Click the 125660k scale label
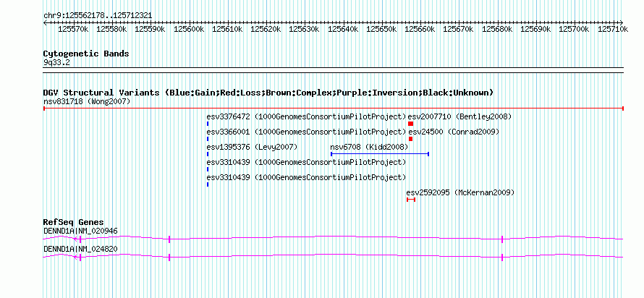Image resolution: width=644 pixels, height=298 pixels. [x=420, y=29]
